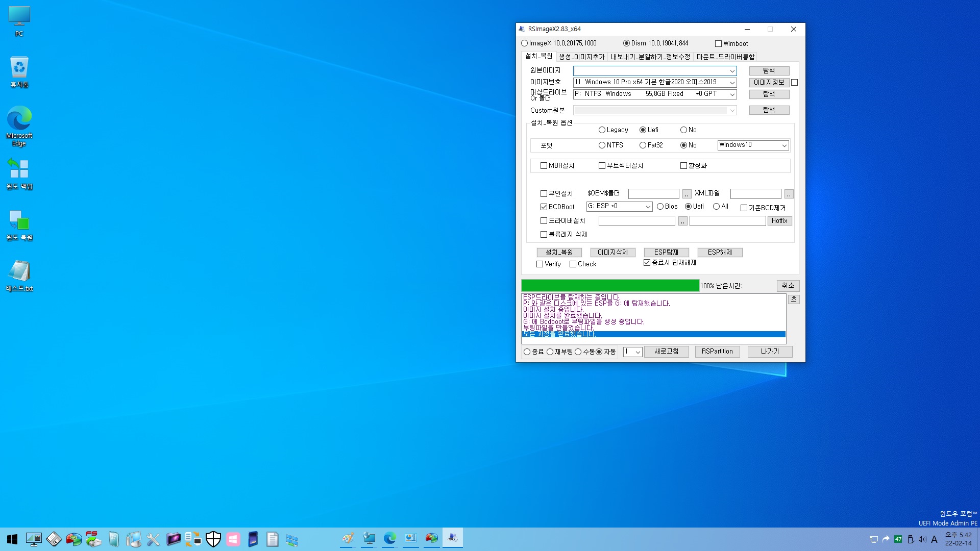The width and height of the screenshot is (980, 551).
Task: Click the $OEM$폴더 input field
Action: [653, 194]
